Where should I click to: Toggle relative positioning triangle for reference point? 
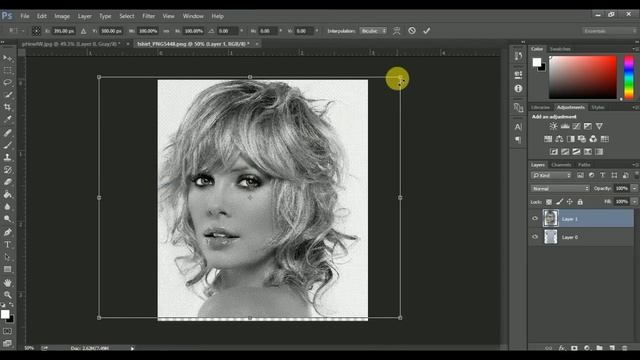click(83, 31)
